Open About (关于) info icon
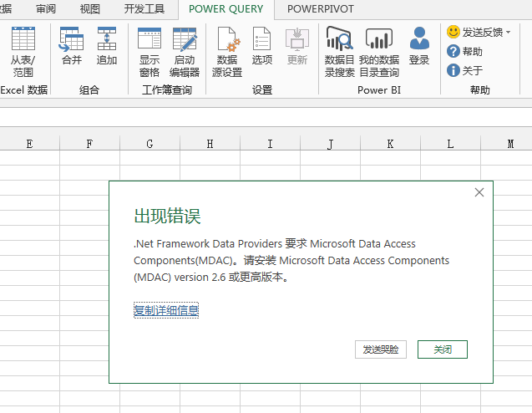The height and width of the screenshot is (413, 532). tap(464, 70)
